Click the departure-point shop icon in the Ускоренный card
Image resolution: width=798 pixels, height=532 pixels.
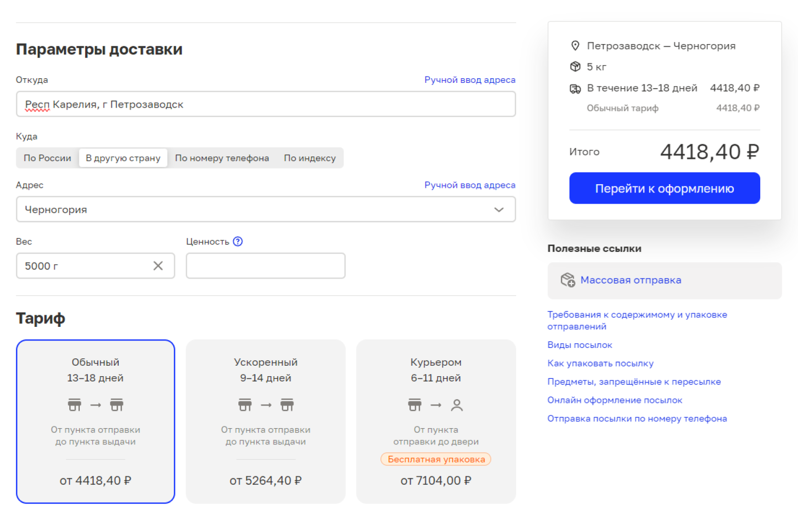click(x=245, y=405)
